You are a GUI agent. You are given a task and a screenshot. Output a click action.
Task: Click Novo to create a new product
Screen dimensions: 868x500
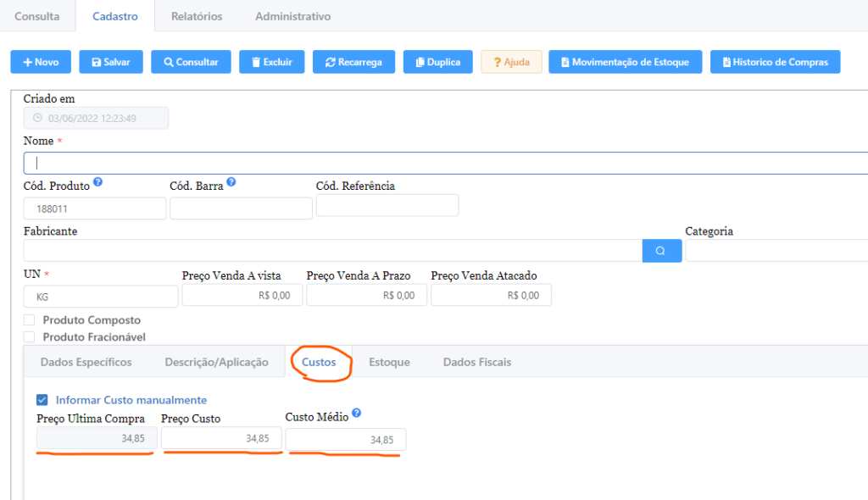pyautogui.click(x=41, y=62)
